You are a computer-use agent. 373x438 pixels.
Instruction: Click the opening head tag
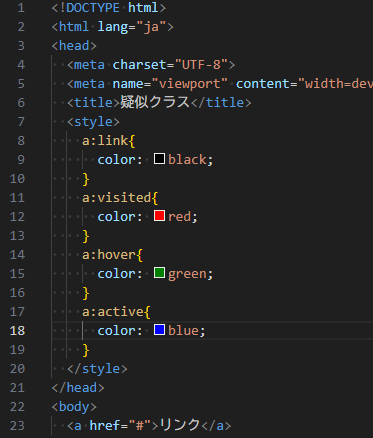74,46
